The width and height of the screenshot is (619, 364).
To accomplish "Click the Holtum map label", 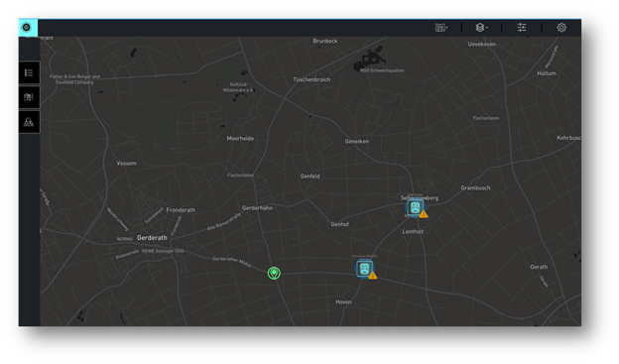I will pos(547,73).
